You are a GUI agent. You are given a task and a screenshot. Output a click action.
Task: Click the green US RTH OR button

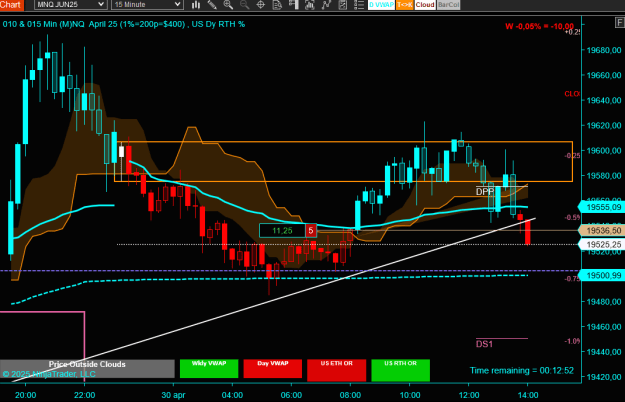tap(401, 370)
